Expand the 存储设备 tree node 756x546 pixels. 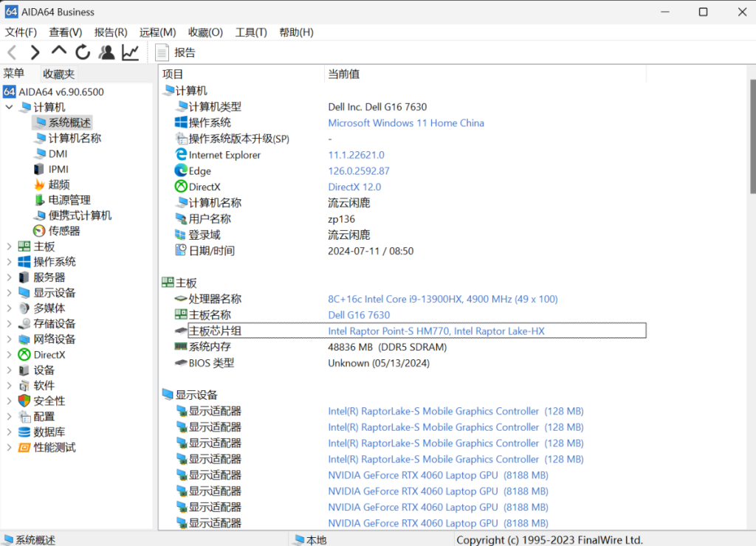9,323
